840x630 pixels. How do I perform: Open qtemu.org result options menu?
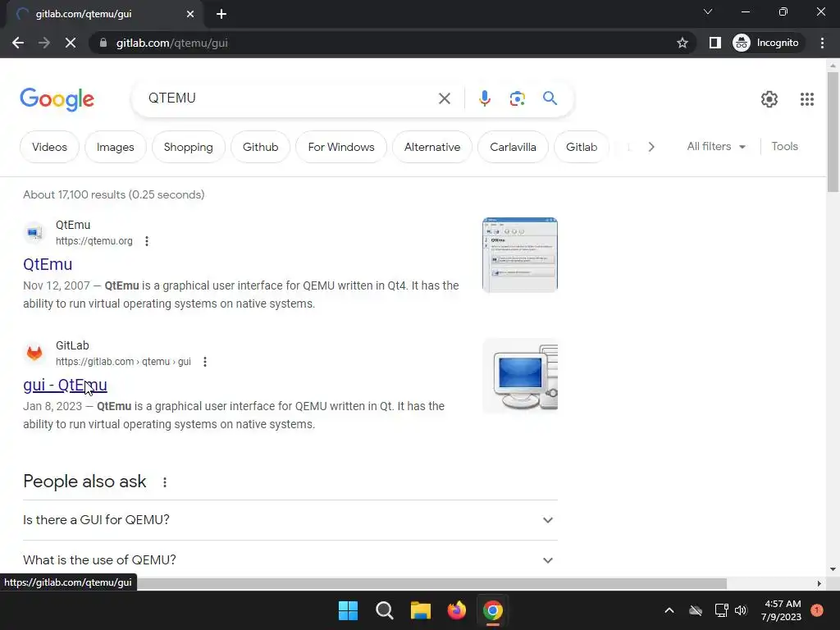pos(147,241)
